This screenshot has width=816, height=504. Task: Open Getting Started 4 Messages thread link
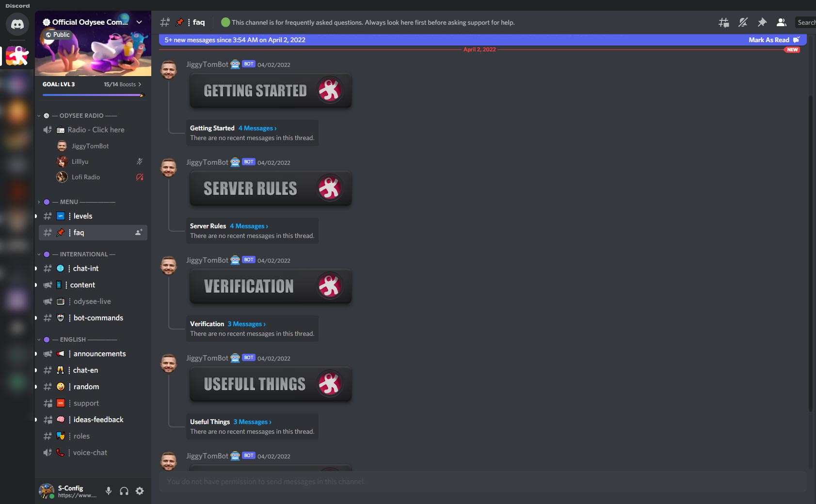tap(257, 128)
